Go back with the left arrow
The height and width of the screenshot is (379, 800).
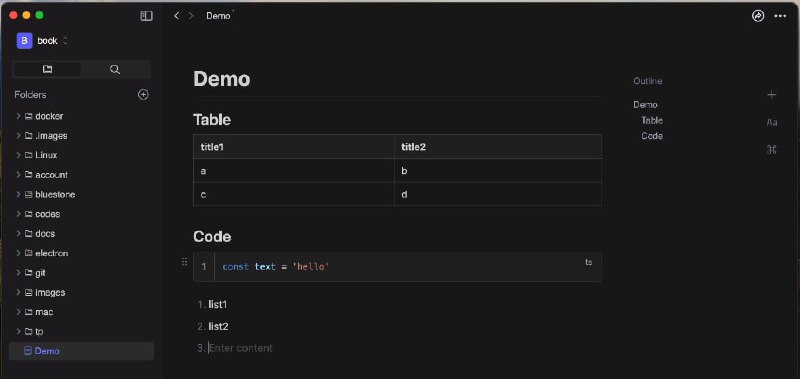(x=177, y=16)
